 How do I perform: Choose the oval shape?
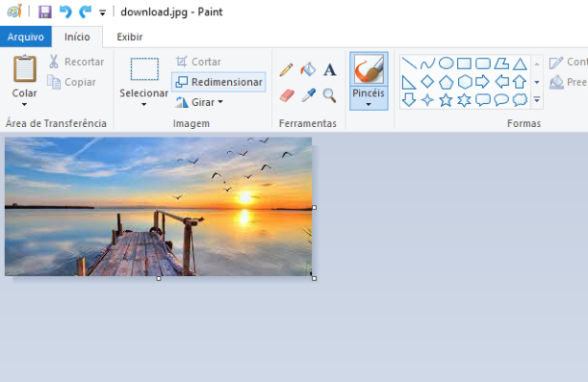(446, 63)
